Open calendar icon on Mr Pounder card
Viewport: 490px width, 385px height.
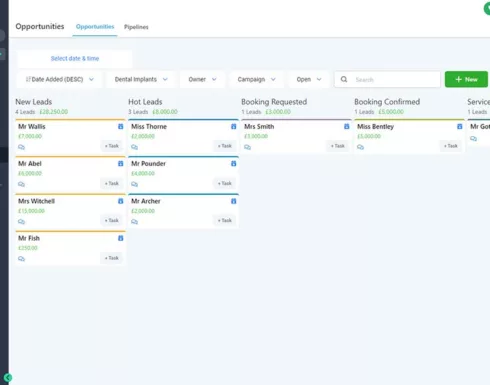pyautogui.click(x=234, y=164)
